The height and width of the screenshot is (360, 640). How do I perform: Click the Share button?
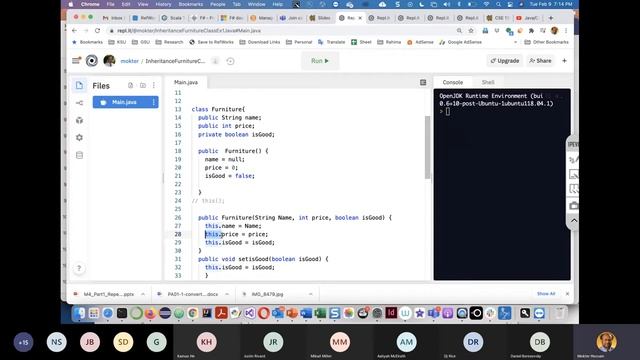(x=540, y=61)
